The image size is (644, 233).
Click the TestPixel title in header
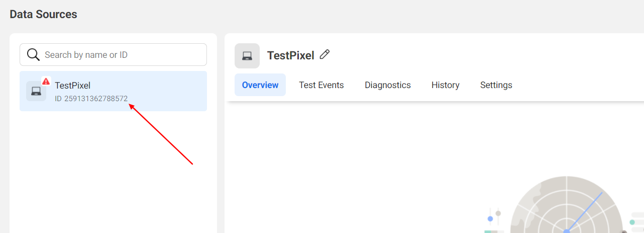(x=291, y=55)
